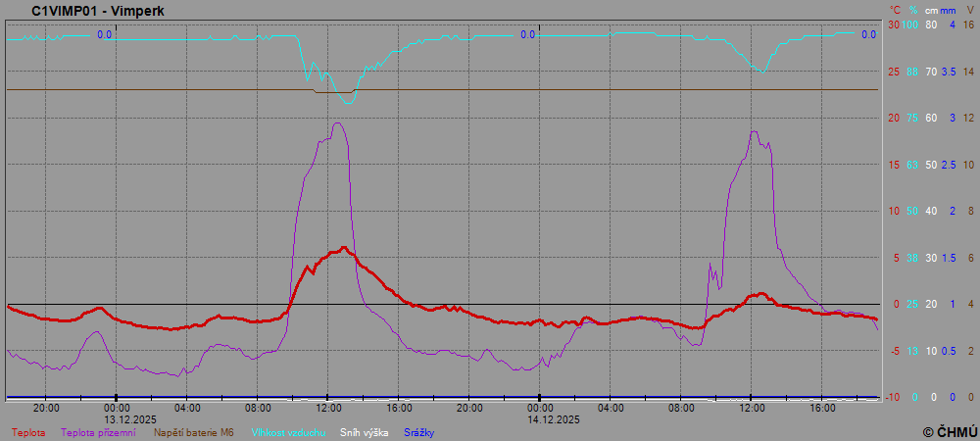This screenshot has width=980, height=441.
Task: Click the leftmost blue 0.0 precipitation label
Action: coord(104,34)
